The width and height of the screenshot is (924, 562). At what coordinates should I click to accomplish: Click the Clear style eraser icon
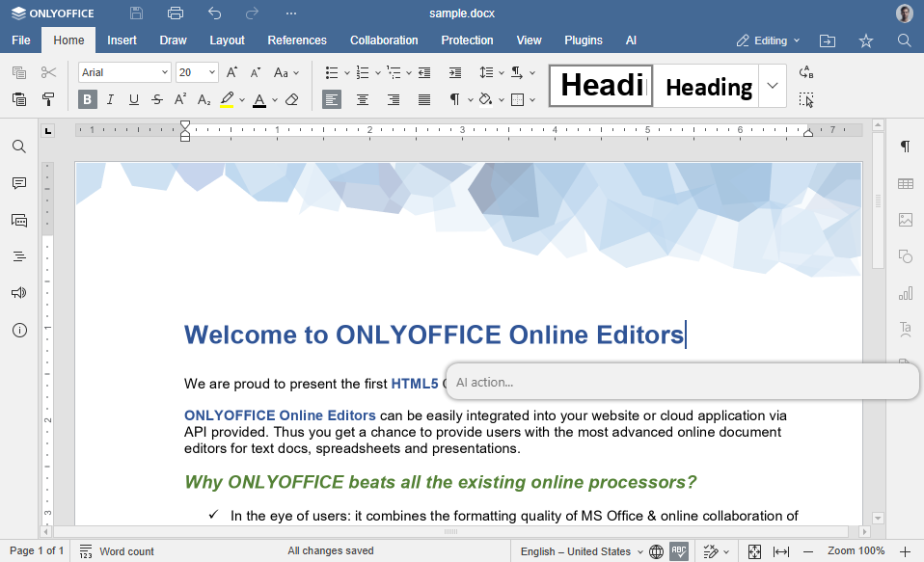pos(292,99)
